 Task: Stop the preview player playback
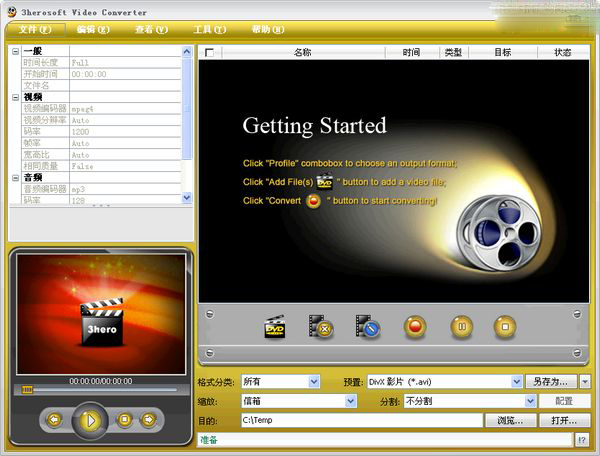[x=124, y=420]
